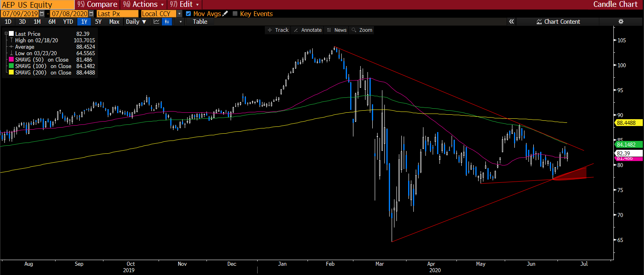Open start date calendar picker
This screenshot has height=275, width=644.
[x=42, y=14]
